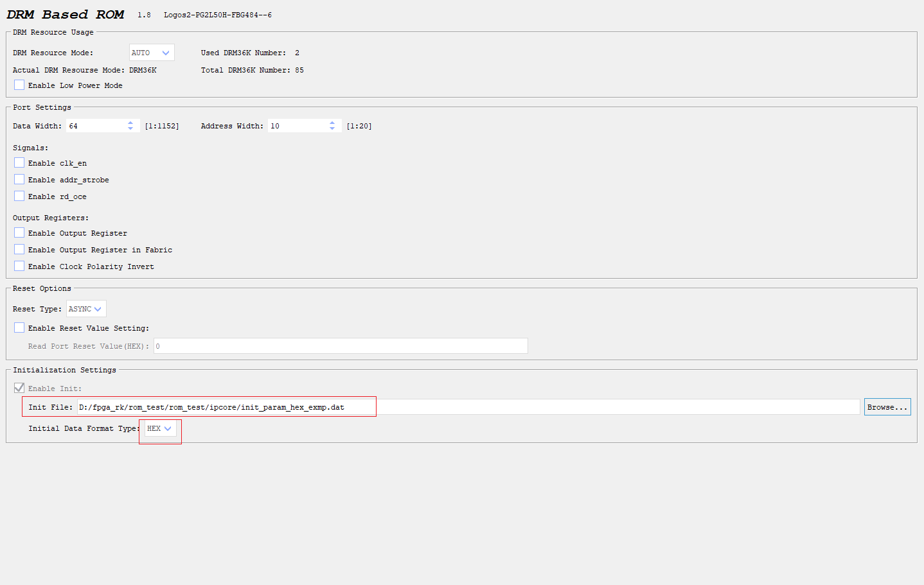Enable the Reset Value Setting checkbox
The image size is (924, 585).
click(x=19, y=327)
